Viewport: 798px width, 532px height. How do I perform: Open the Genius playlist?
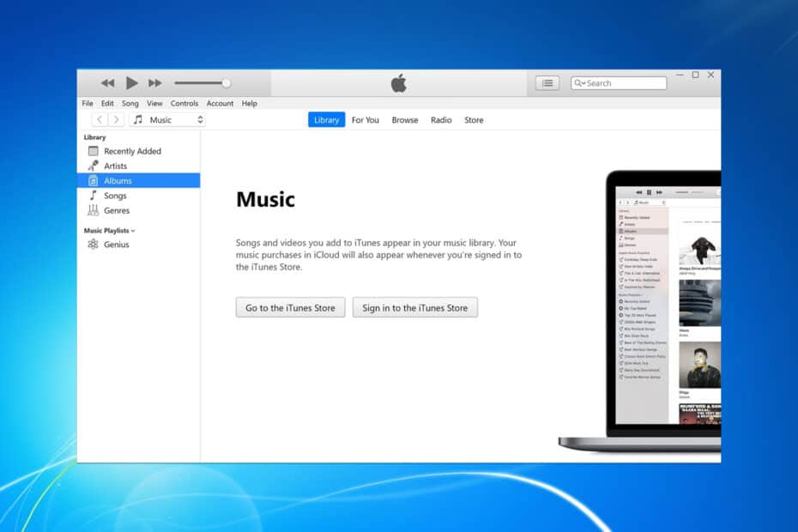[x=116, y=245]
